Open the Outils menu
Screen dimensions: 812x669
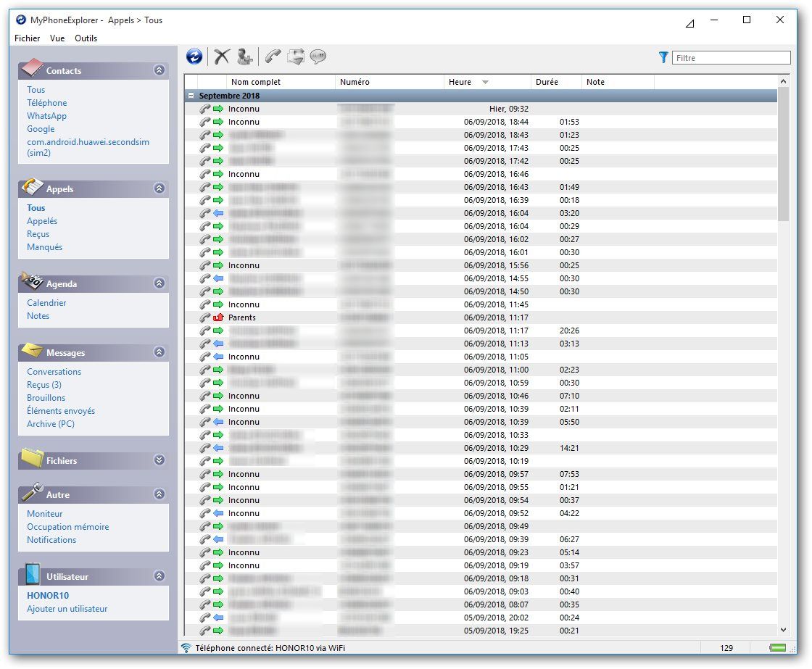click(86, 38)
